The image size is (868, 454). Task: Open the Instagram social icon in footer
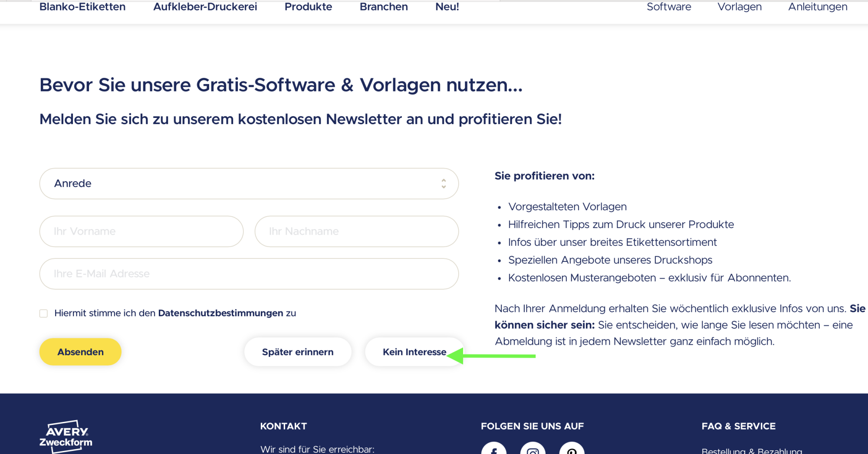[x=533, y=451]
